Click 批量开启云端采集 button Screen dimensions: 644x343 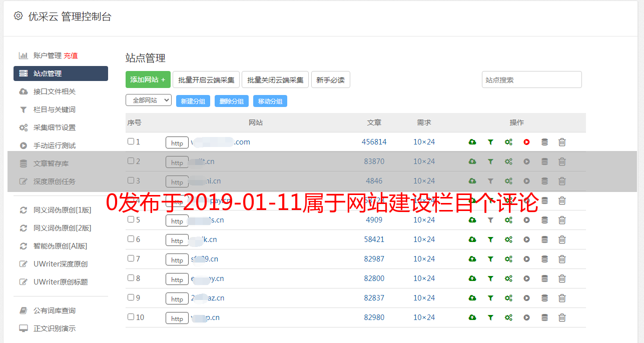click(206, 79)
